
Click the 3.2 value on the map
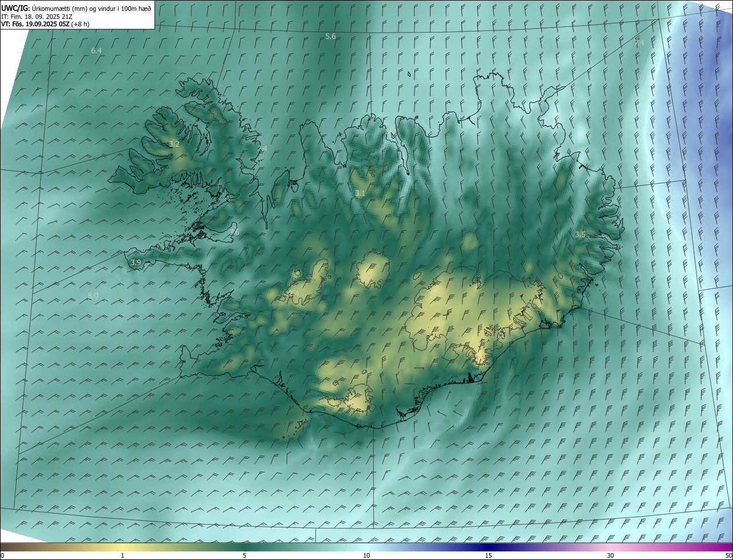(x=174, y=144)
